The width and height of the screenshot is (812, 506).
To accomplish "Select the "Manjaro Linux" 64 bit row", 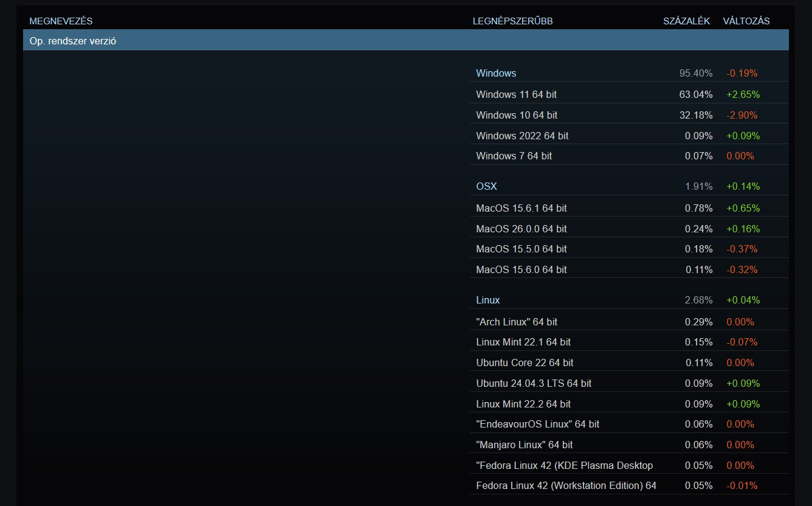I will (x=524, y=445).
